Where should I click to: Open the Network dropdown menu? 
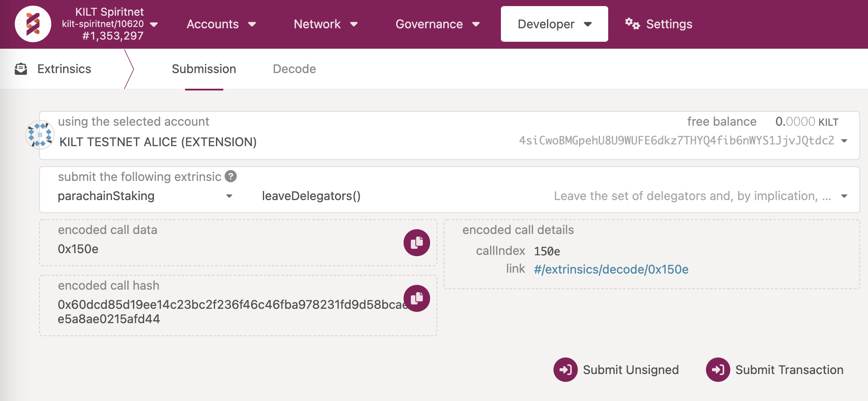tap(325, 24)
